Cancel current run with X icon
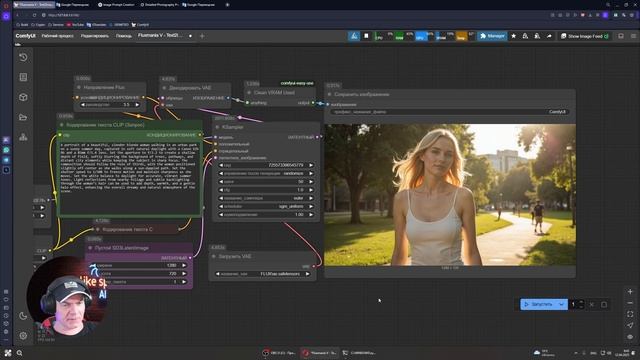The height and width of the screenshot is (360, 640). [x=591, y=304]
